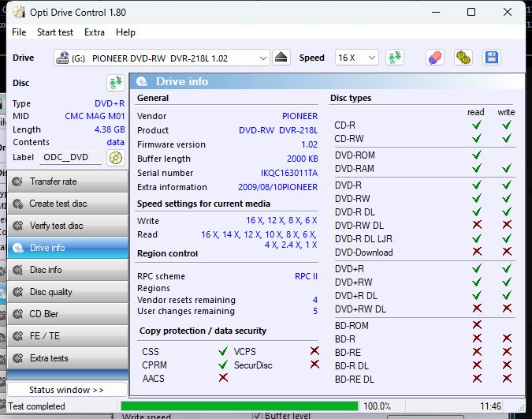Click the CSS supported checkmark

pyautogui.click(x=223, y=351)
